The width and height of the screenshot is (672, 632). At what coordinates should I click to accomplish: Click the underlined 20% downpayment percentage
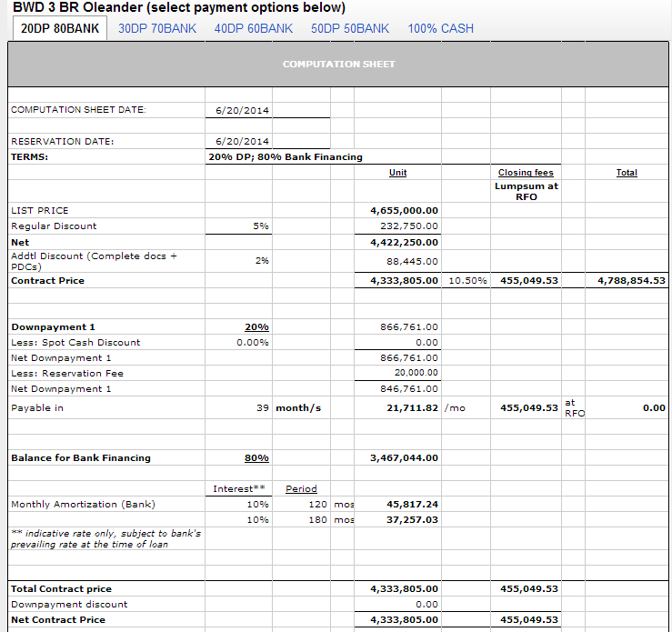tap(256, 327)
